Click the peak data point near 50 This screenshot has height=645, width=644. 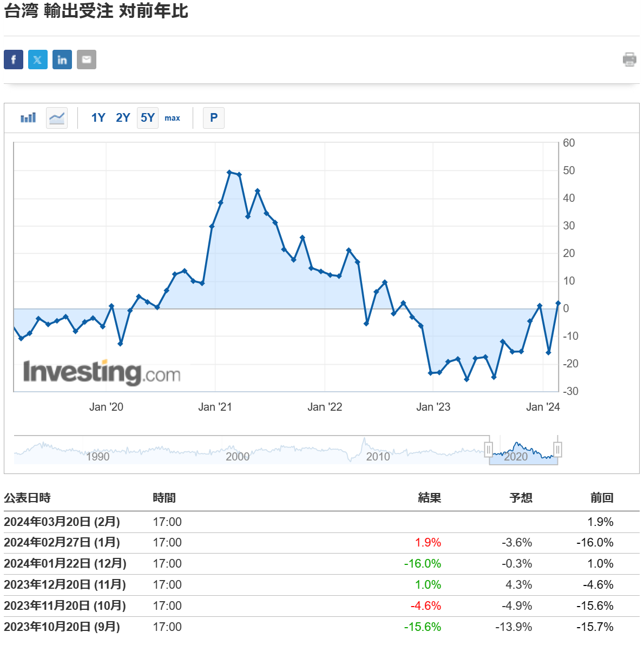[x=229, y=172]
